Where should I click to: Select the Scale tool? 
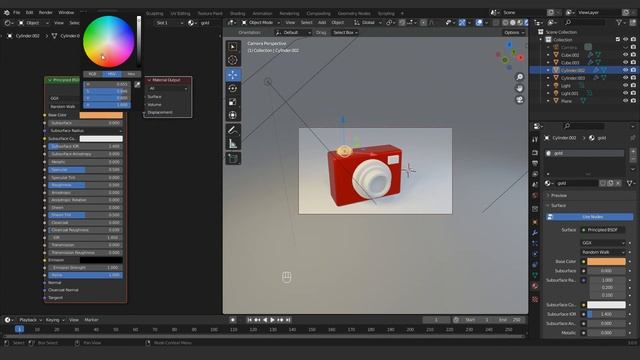[x=233, y=102]
